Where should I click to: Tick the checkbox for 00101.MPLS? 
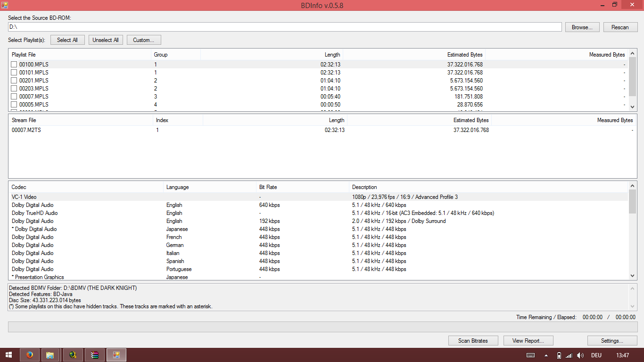point(14,73)
